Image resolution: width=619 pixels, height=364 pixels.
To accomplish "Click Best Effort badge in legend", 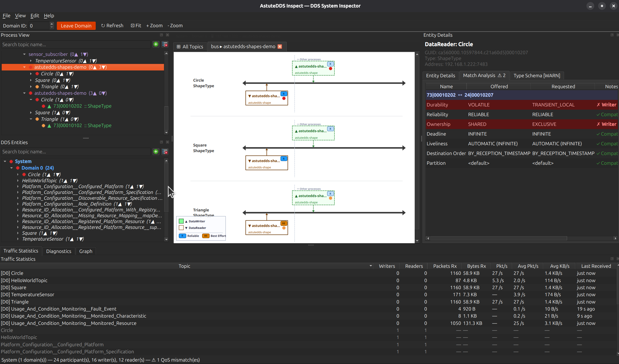I will (206, 236).
